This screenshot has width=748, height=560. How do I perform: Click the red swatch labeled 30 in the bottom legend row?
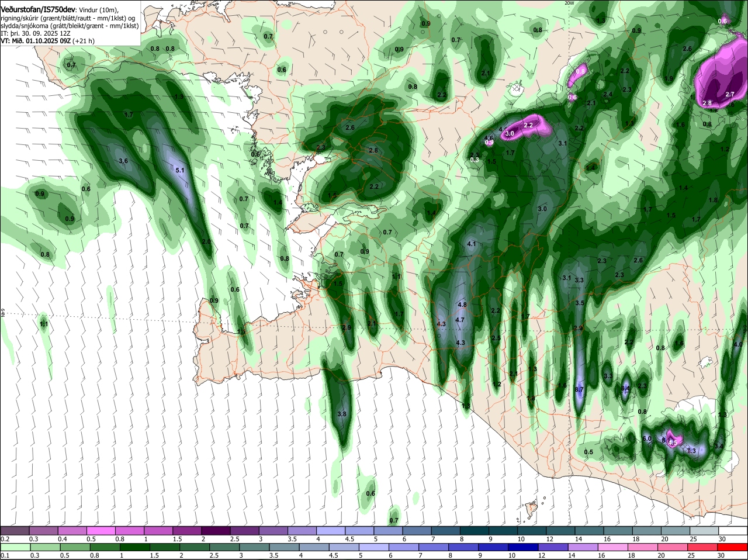coord(732,547)
